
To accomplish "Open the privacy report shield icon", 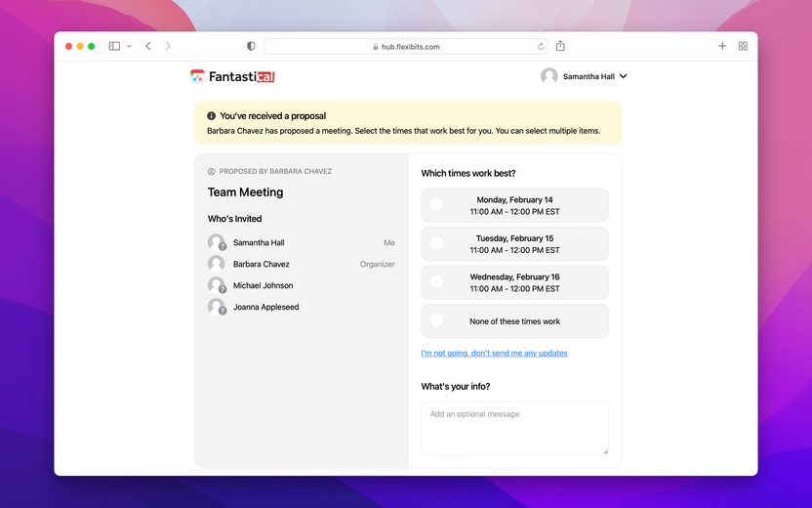I will [x=251, y=46].
